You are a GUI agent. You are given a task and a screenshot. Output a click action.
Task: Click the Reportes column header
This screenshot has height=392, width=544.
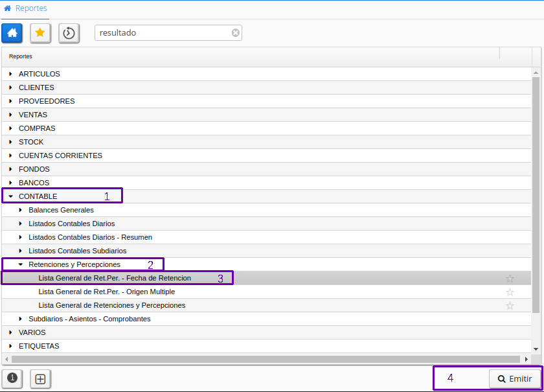[251, 56]
